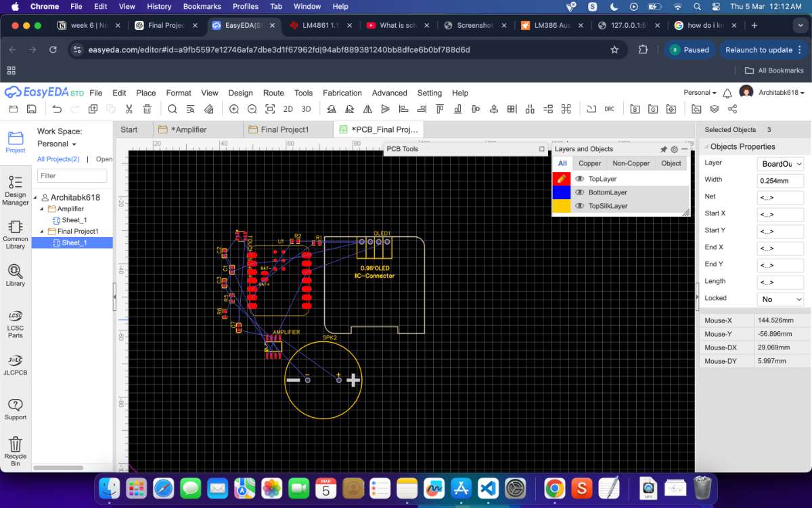
Task: Open layer settings gear in Layers panel
Action: (x=674, y=149)
